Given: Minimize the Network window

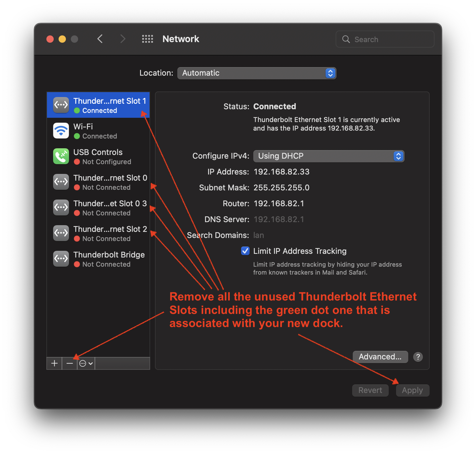Looking at the screenshot, I should 62,39.
